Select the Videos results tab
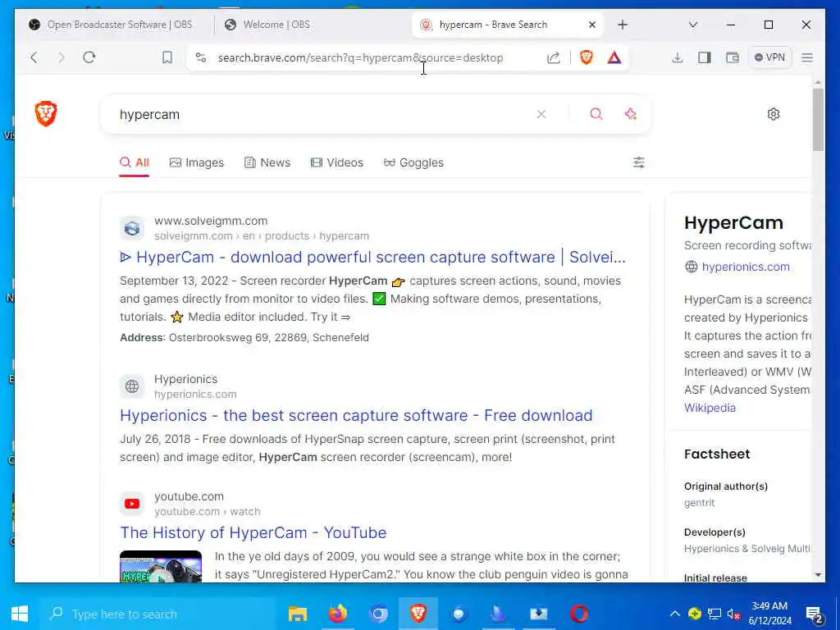 337,162
